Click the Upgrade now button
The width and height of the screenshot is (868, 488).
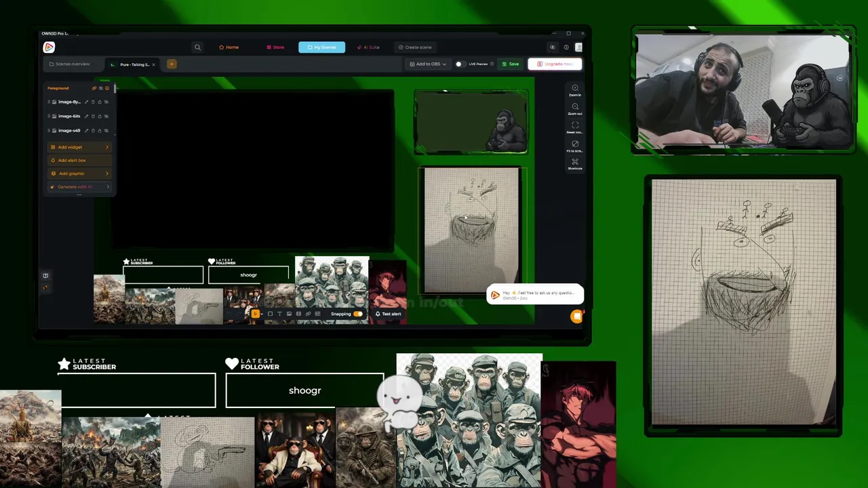click(555, 64)
